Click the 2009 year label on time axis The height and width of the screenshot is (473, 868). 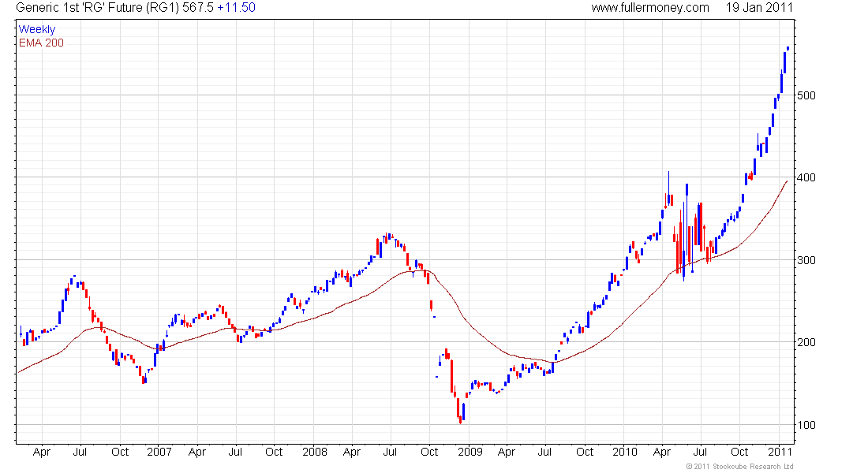[470, 452]
